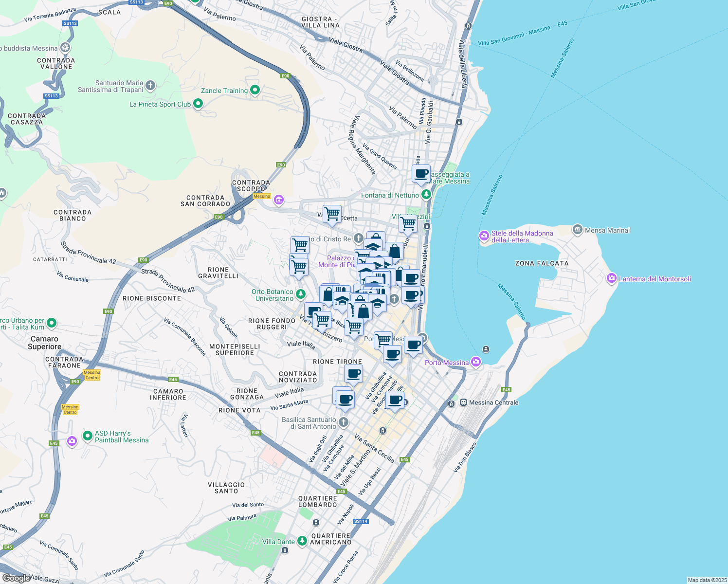Select the green tree icon at Fontana di Nettuno
Viewport: 728px width, 584px height.
tap(426, 193)
